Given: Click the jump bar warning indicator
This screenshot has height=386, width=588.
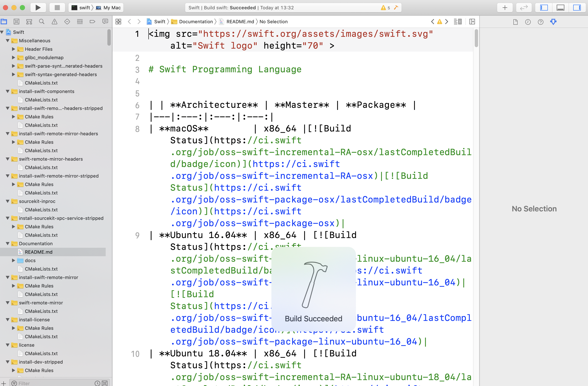Looking at the screenshot, I should tap(439, 22).
